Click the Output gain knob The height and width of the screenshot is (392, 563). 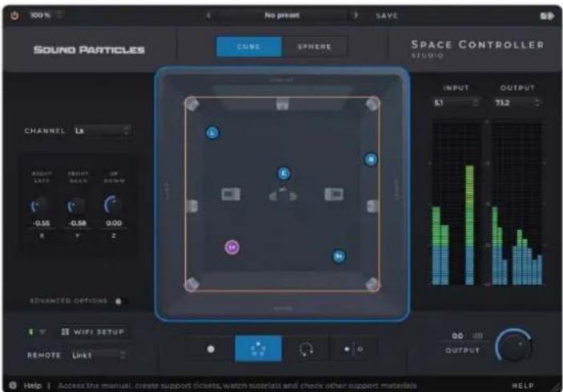pyautogui.click(x=513, y=346)
